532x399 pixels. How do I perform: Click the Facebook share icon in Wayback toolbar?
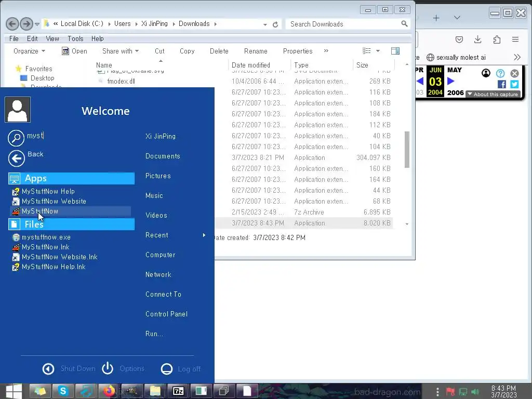(x=502, y=84)
